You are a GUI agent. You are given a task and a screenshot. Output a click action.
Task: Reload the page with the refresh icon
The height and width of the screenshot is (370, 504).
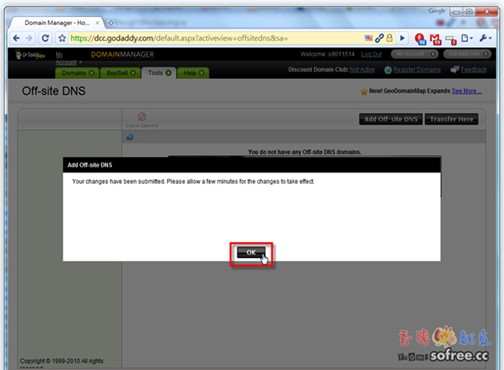pos(45,38)
